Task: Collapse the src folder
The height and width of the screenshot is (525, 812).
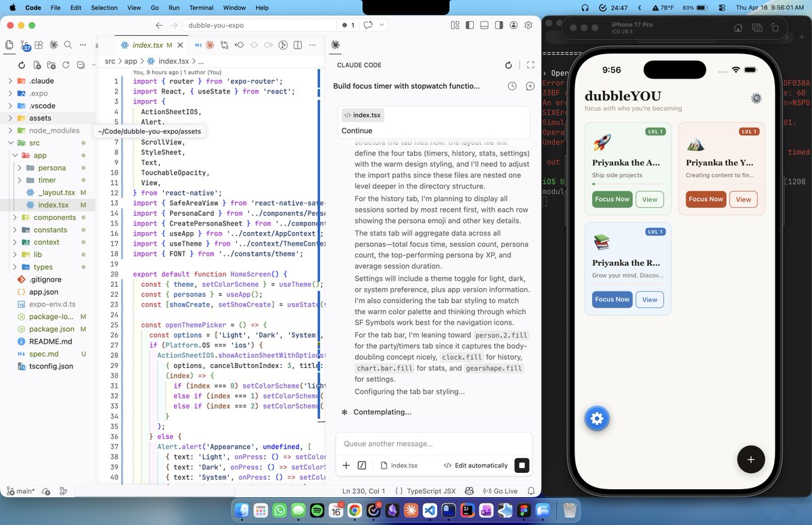Action: coord(47,143)
